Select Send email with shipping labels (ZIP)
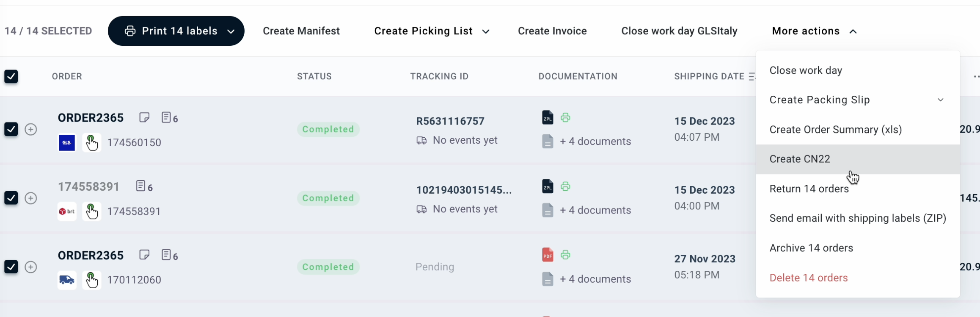Viewport: 980px width, 317px height. coord(858,218)
